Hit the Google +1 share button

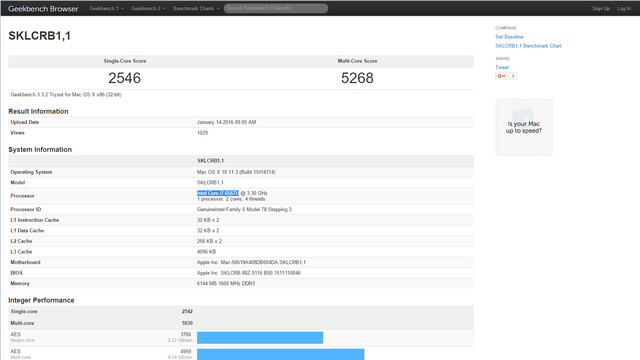[501, 76]
